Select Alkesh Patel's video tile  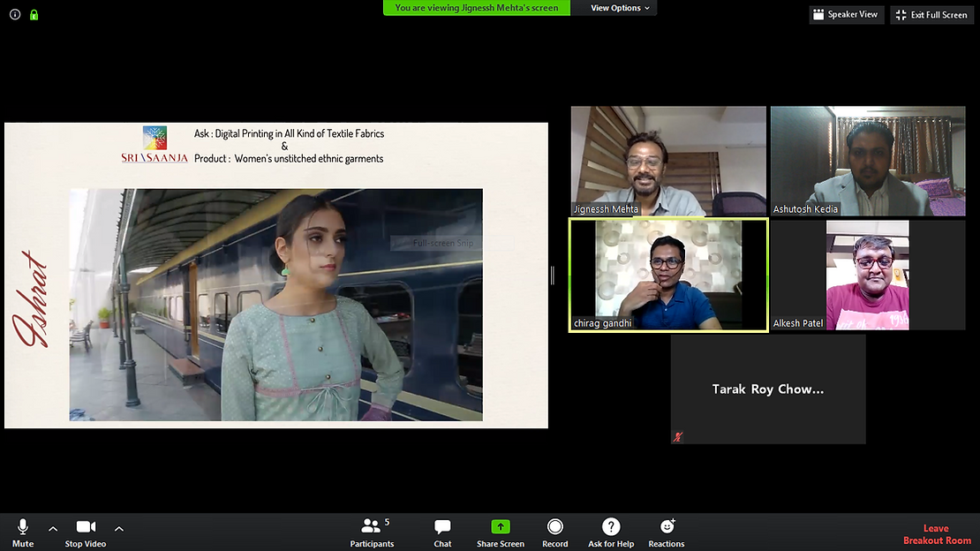[x=867, y=275]
